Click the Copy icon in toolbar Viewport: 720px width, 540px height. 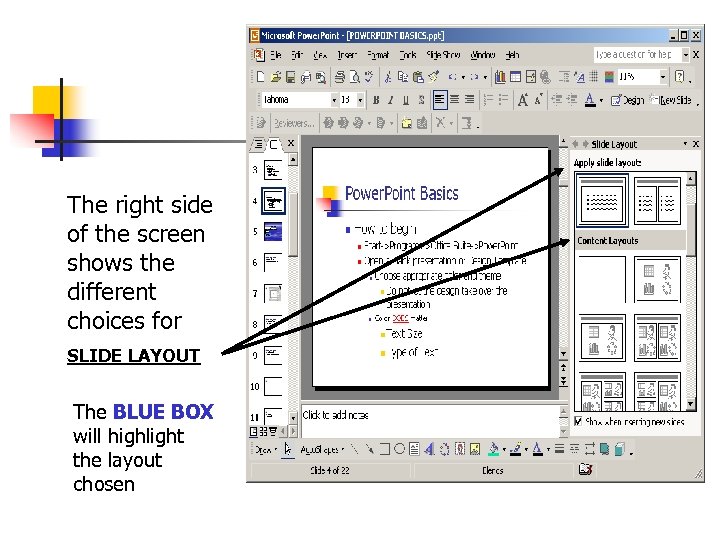pyautogui.click(x=403, y=77)
